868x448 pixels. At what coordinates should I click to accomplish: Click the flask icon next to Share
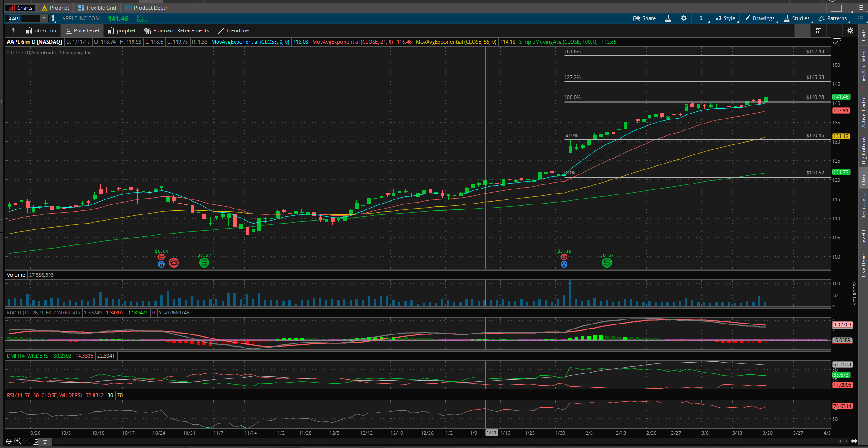668,19
